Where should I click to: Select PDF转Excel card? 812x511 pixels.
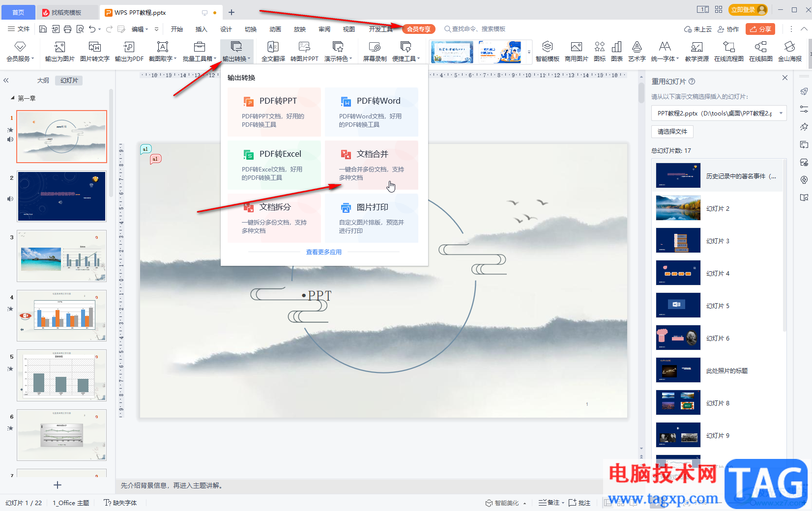[274, 165]
